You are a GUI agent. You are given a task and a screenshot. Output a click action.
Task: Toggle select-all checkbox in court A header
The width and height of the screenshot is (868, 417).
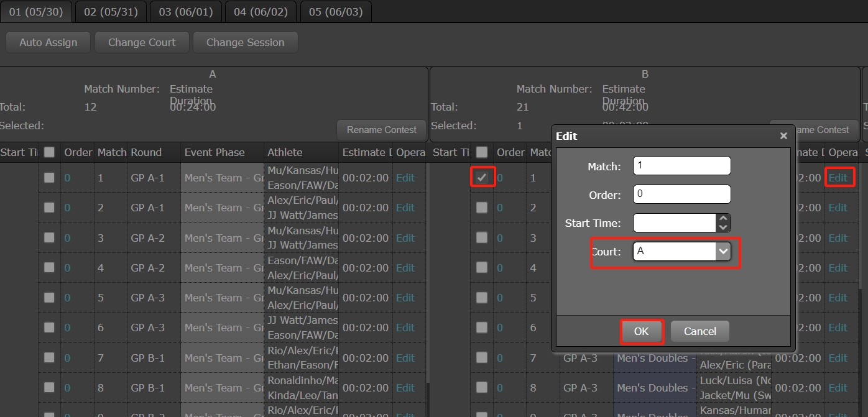pos(49,152)
